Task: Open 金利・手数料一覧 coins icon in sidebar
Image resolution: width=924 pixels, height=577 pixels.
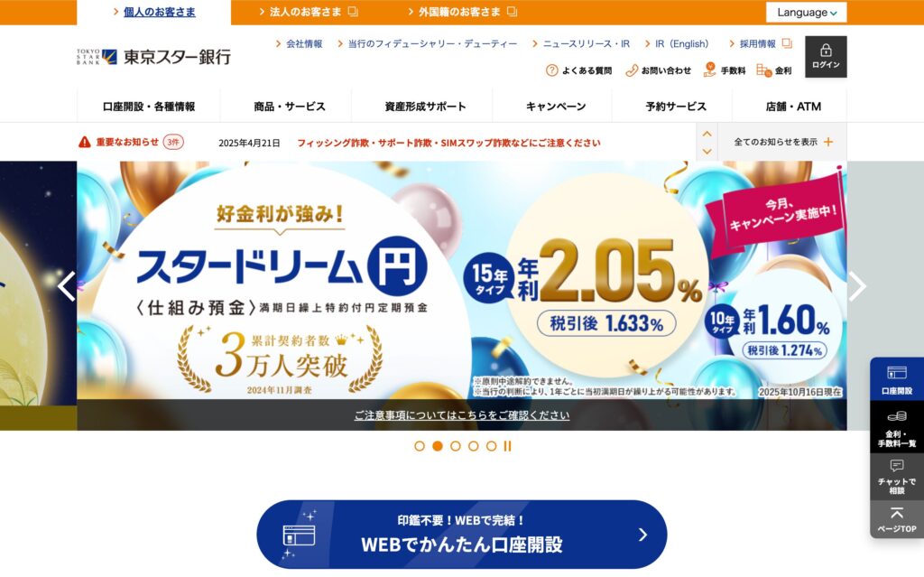Action: (896, 416)
